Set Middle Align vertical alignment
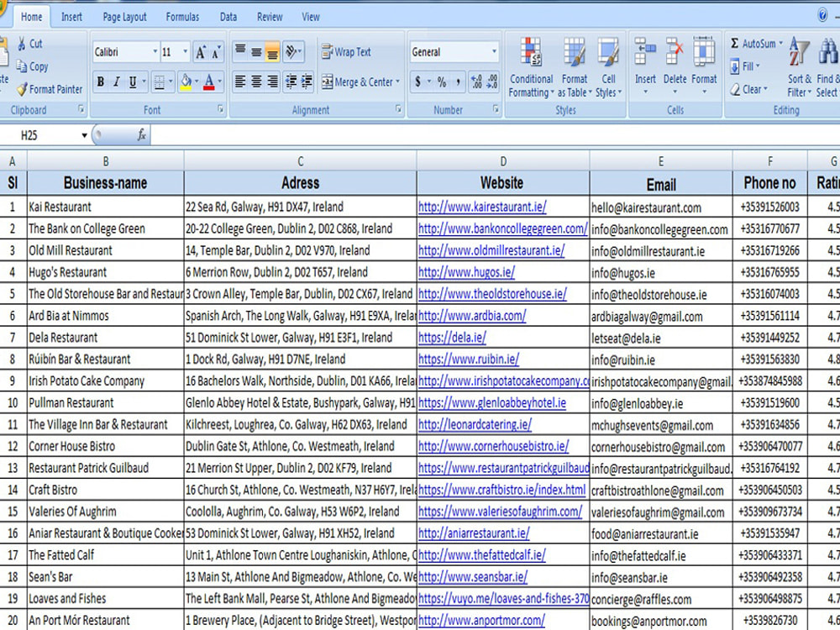Screen dimensions: 840x630 (256, 51)
